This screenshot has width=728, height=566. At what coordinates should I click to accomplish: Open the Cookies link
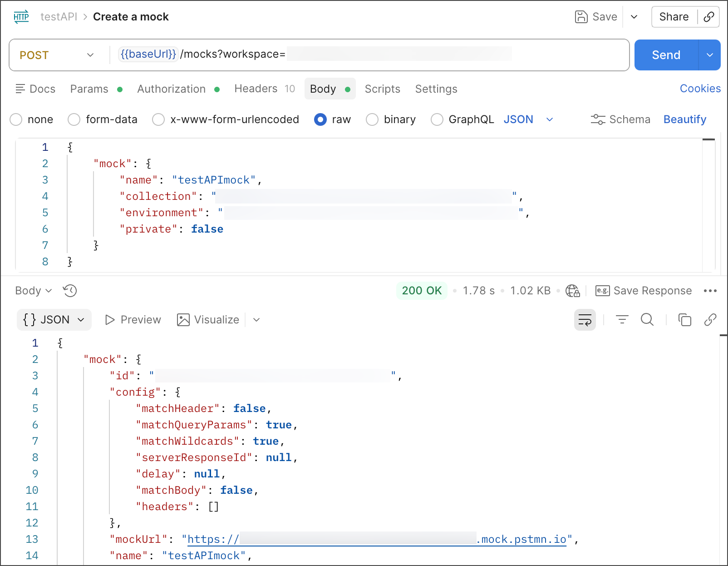pyautogui.click(x=700, y=89)
